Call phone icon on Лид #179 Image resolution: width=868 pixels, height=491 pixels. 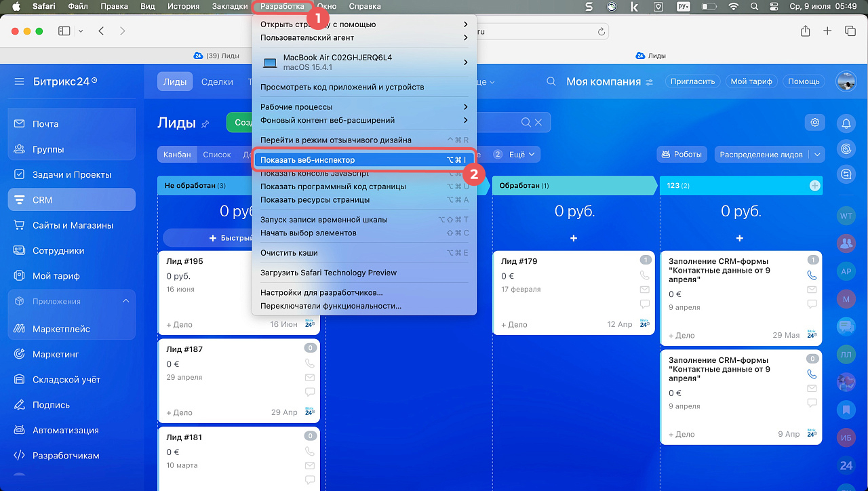click(x=644, y=275)
